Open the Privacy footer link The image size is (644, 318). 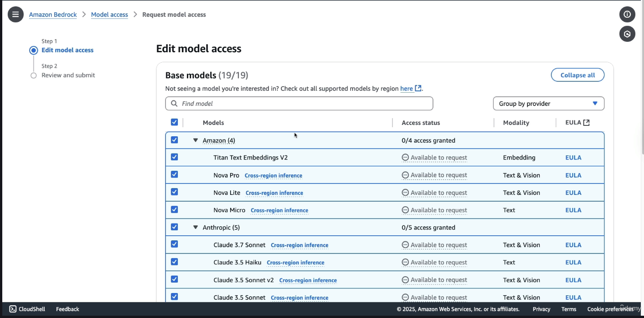(541, 309)
